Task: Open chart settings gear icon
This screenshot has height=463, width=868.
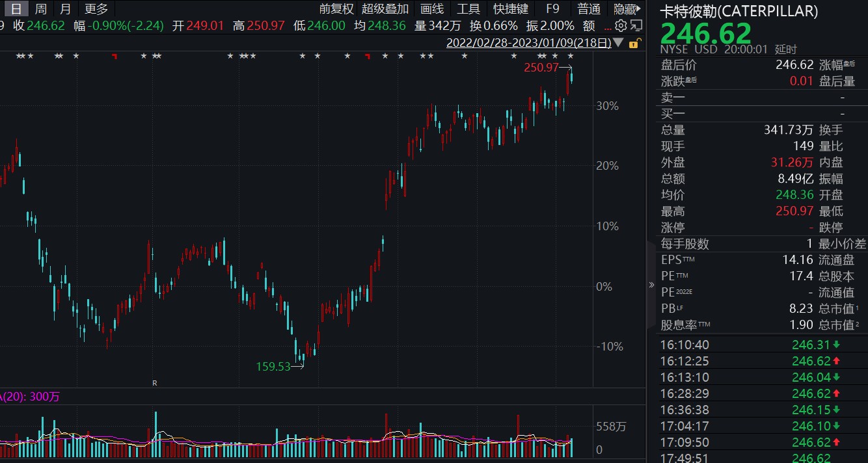Action: (621, 26)
